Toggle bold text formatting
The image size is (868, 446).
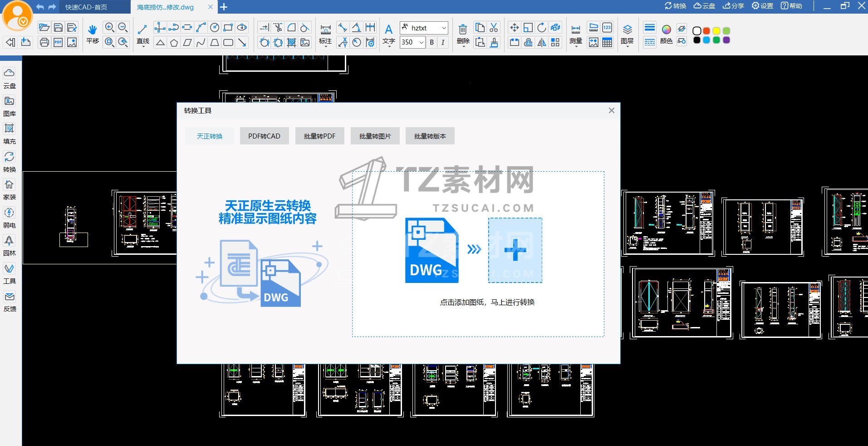(x=432, y=42)
